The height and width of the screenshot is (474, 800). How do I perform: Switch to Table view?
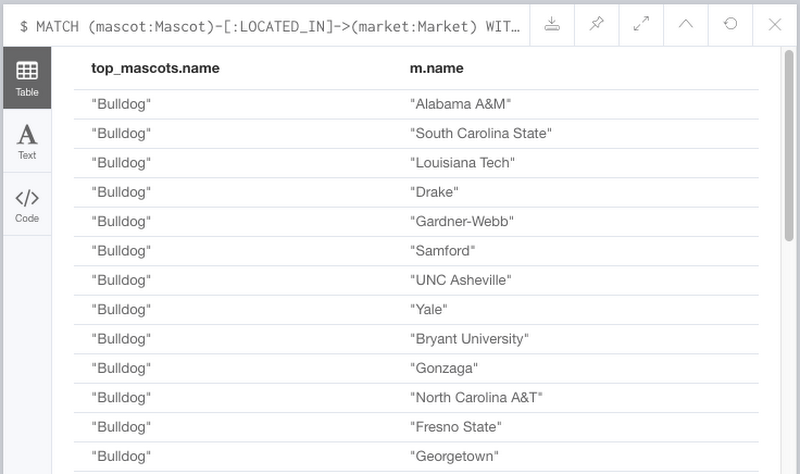click(x=27, y=78)
